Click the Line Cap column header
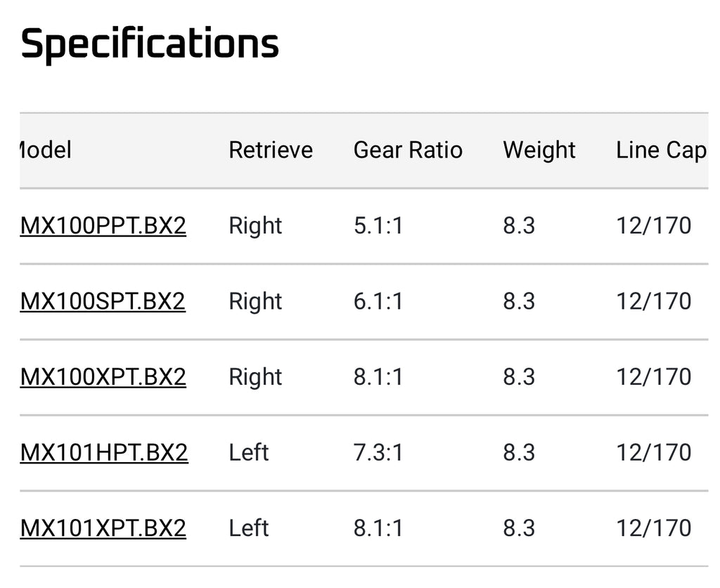Screen dimensions: 720x588 point(660,150)
